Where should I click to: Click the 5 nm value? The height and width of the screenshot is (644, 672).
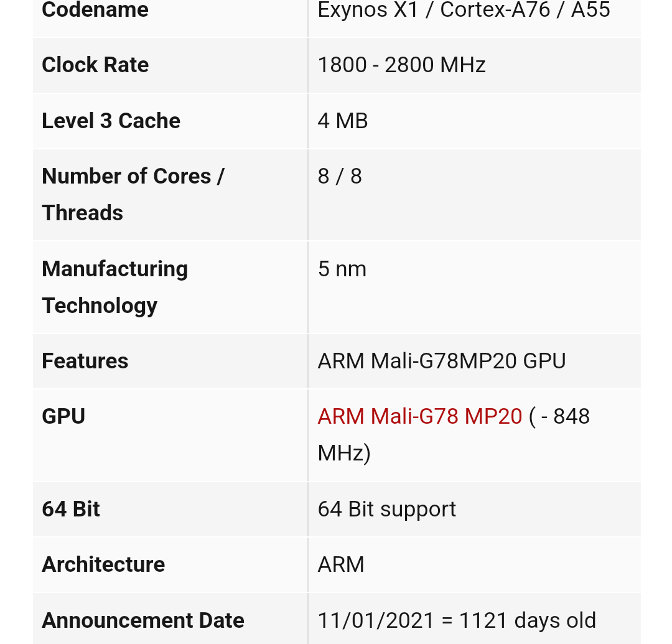342,269
